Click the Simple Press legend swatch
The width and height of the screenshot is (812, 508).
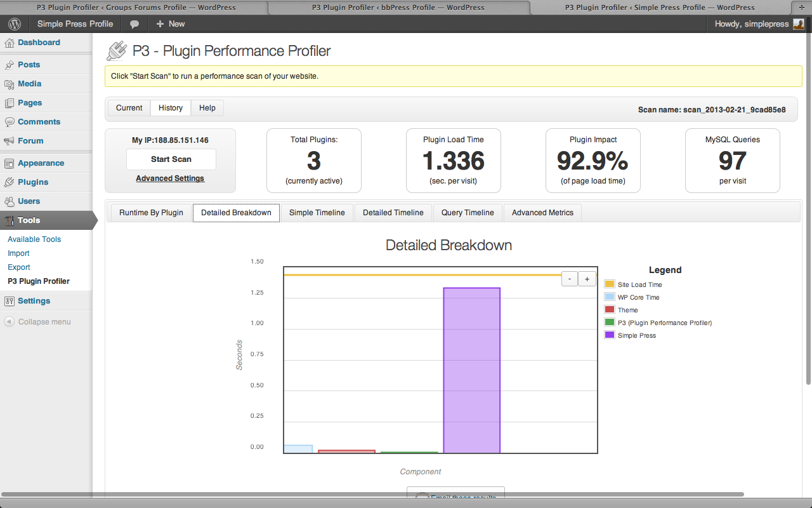[610, 335]
